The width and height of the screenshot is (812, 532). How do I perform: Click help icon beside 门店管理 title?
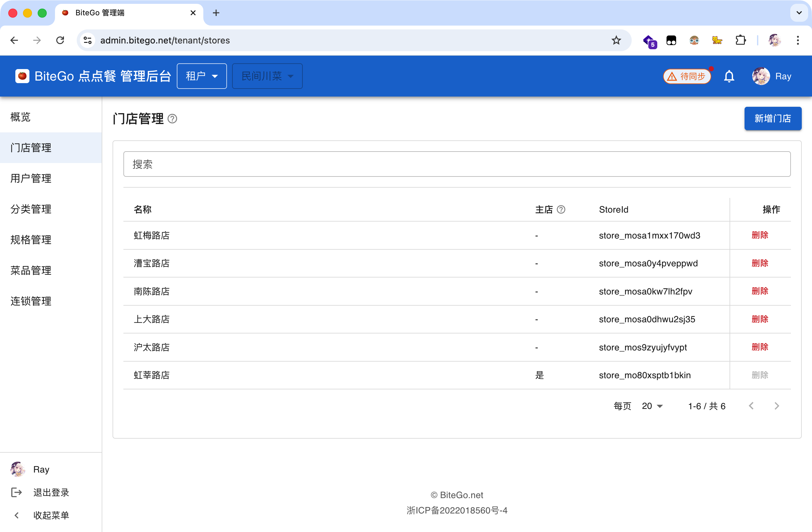pos(172,119)
